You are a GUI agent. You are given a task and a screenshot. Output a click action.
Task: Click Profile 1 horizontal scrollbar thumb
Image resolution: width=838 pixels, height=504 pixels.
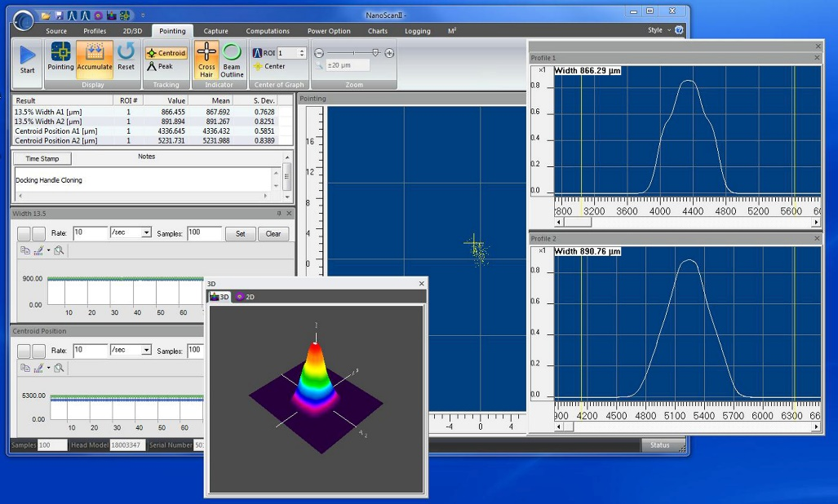click(577, 222)
